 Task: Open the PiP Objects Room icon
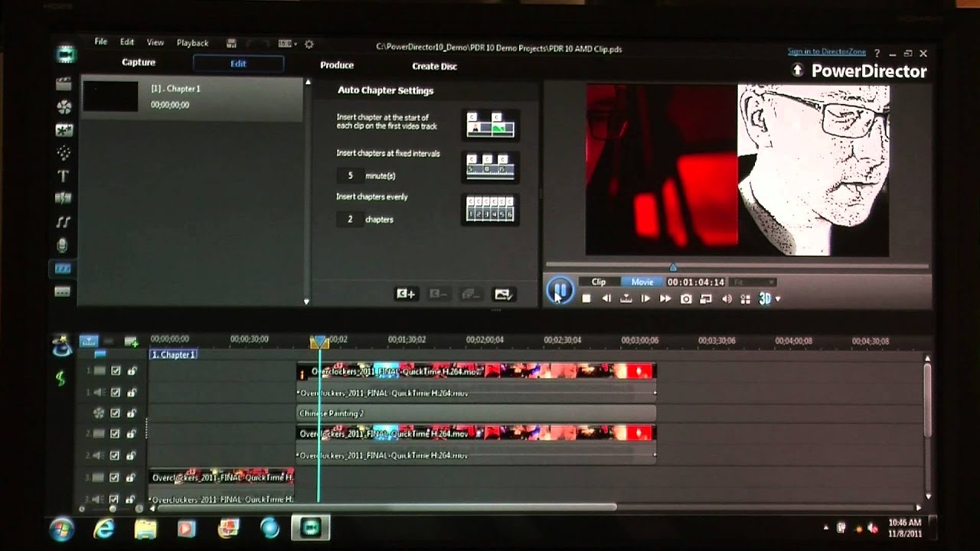tap(64, 130)
